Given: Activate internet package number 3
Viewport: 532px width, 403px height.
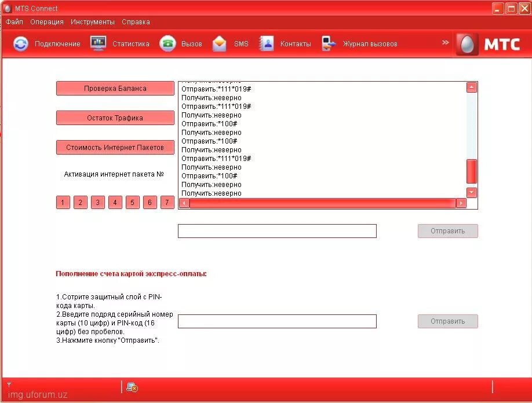Looking at the screenshot, I should pyautogui.click(x=98, y=202).
